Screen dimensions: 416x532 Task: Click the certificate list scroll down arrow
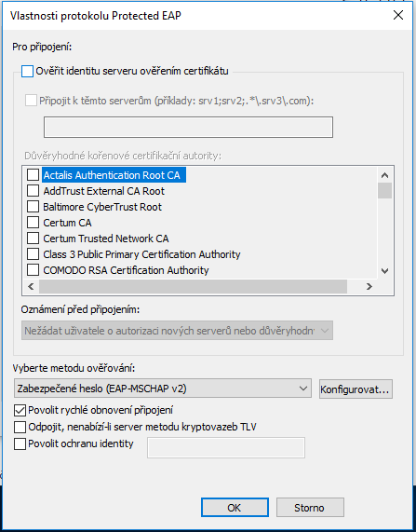point(384,271)
